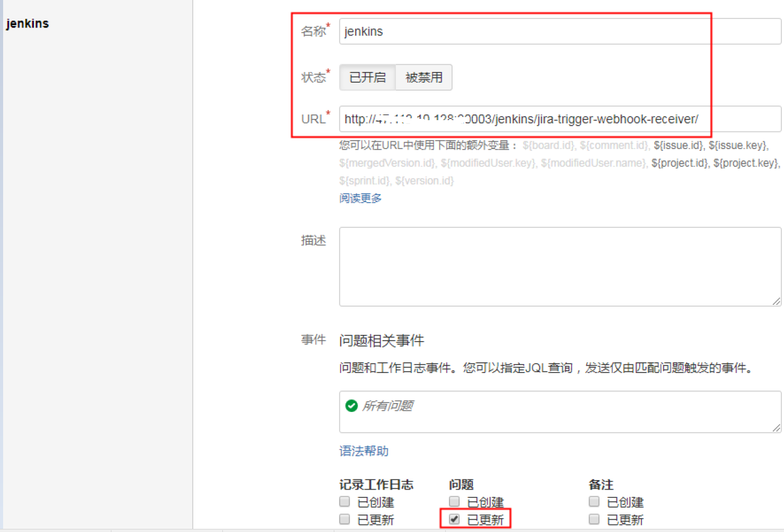Click the ${project.id} variable text
Viewport: 784px width, 532px height.
[679, 163]
